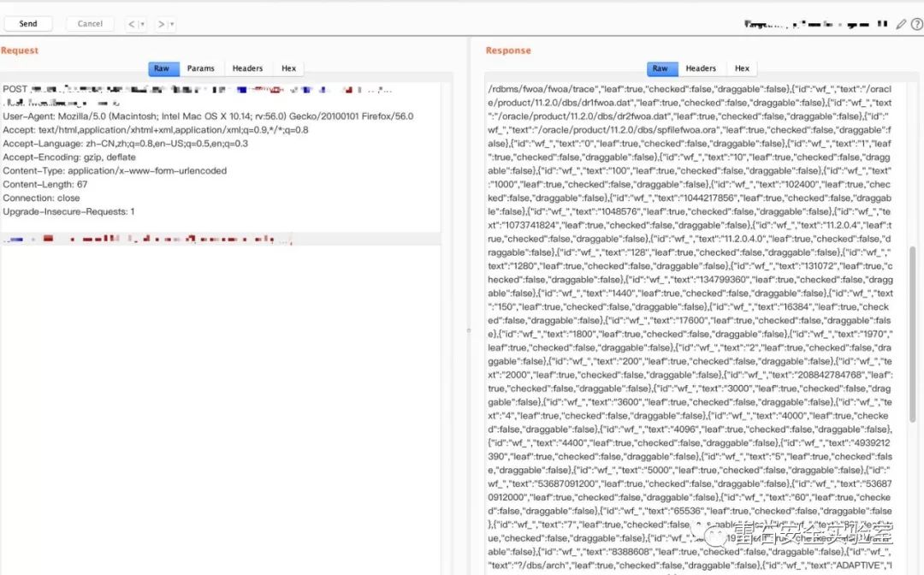Switch to the Headers tab in Response

pyautogui.click(x=700, y=68)
